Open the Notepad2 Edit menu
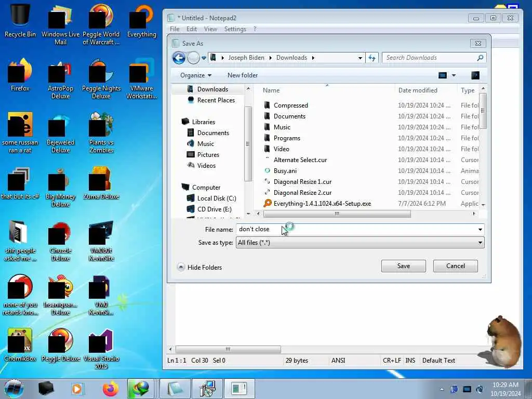Screen dimensions: 532x399 tap(192, 29)
